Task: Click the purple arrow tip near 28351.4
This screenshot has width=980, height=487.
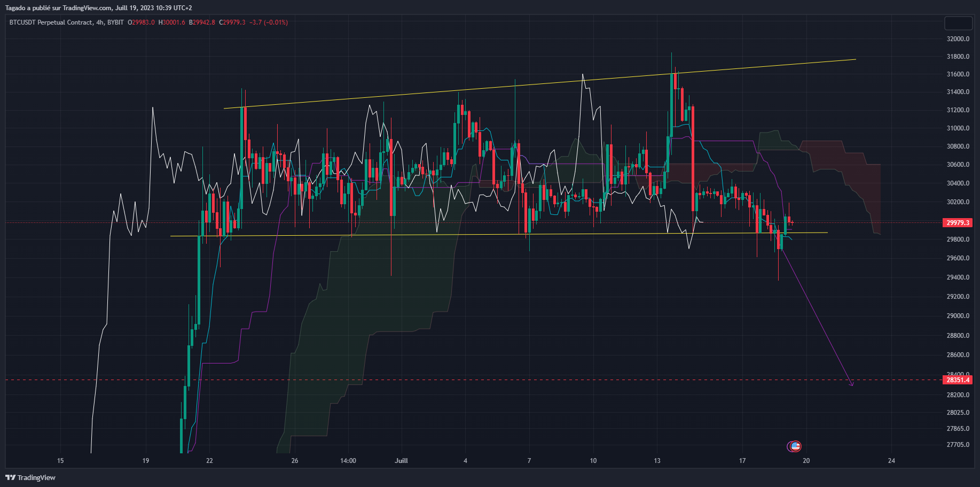Action: pyautogui.click(x=852, y=384)
